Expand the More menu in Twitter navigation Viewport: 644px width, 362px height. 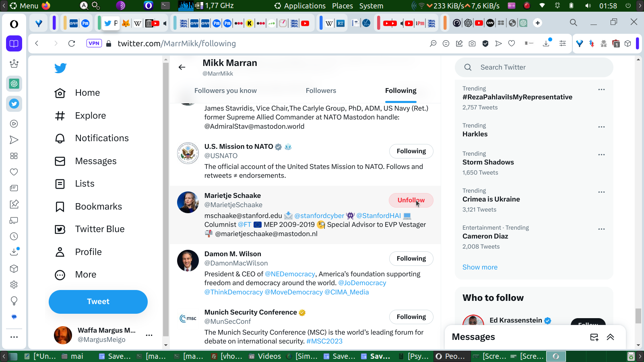pos(76,275)
